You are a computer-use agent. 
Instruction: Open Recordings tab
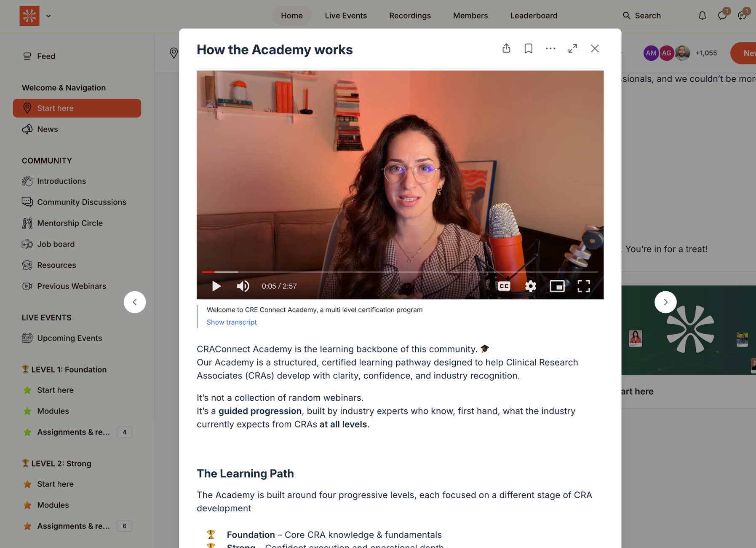click(410, 16)
